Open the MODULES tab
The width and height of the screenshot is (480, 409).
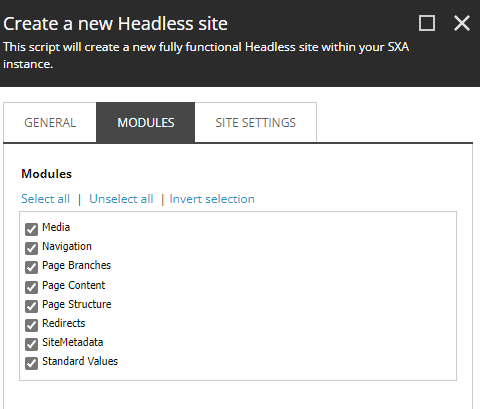pos(146,123)
